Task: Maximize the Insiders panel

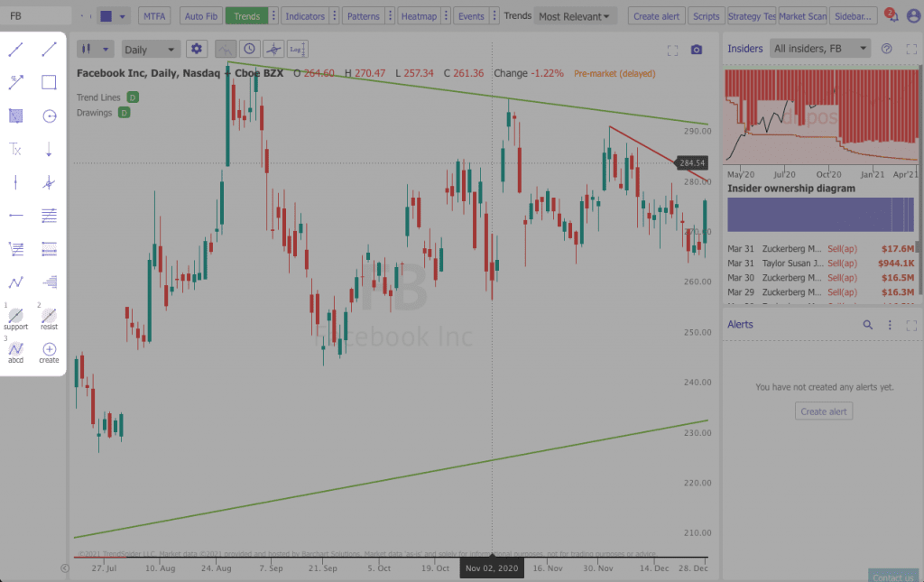Action: click(x=911, y=49)
